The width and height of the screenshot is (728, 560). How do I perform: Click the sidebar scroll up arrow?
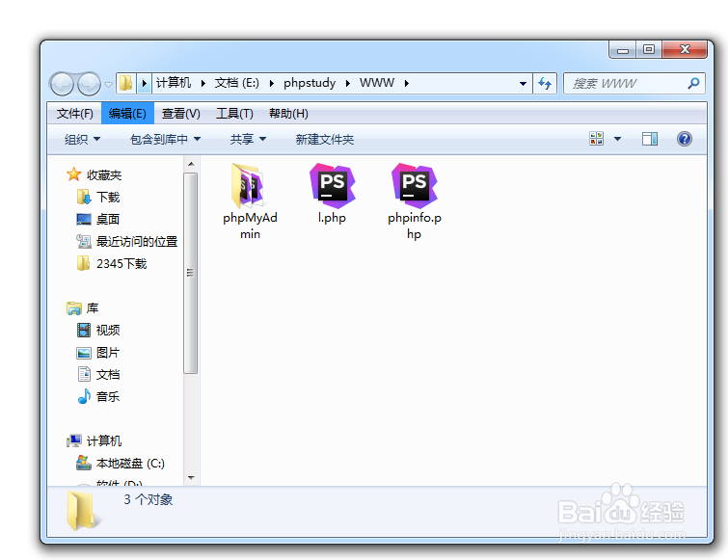point(191,164)
